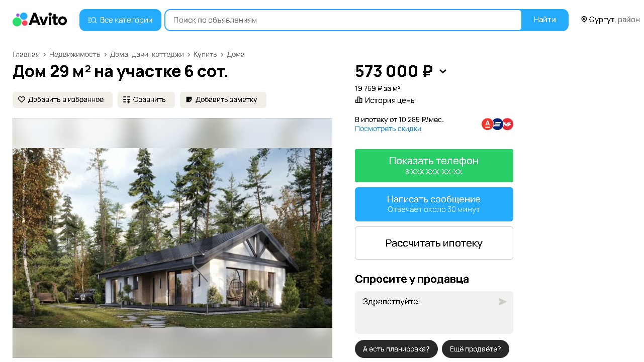The image size is (644, 362).
Task: Open the Avito logo home page
Action: (40, 20)
